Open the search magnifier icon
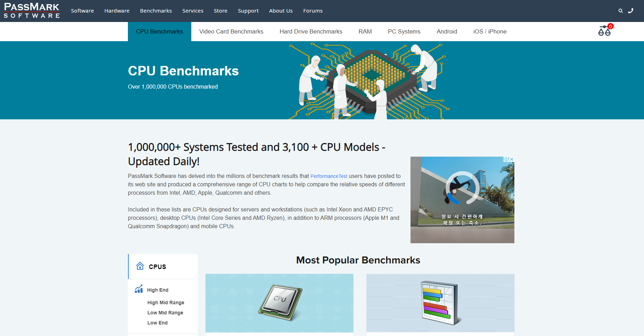Viewport: 644px width, 336px height. tap(621, 11)
